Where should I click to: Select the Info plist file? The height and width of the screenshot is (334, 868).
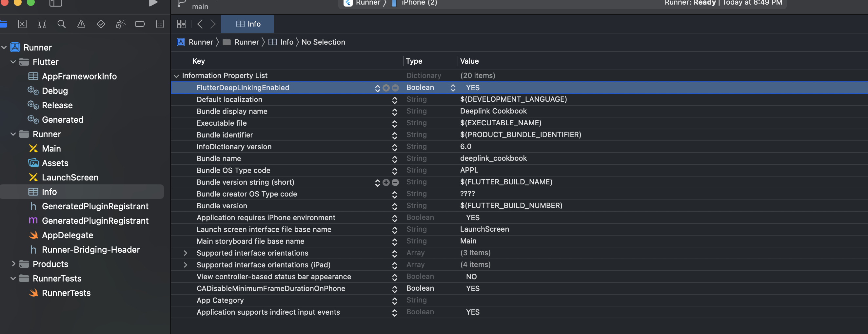82,192
